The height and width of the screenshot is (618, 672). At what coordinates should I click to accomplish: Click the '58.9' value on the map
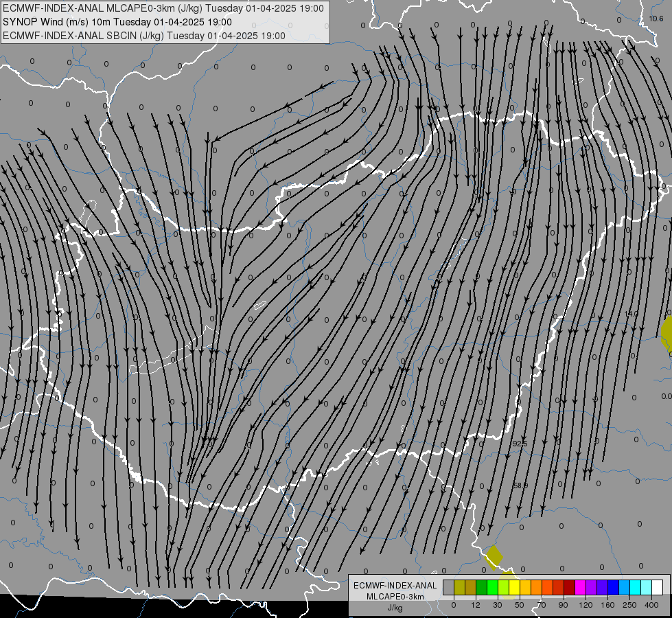coord(520,485)
